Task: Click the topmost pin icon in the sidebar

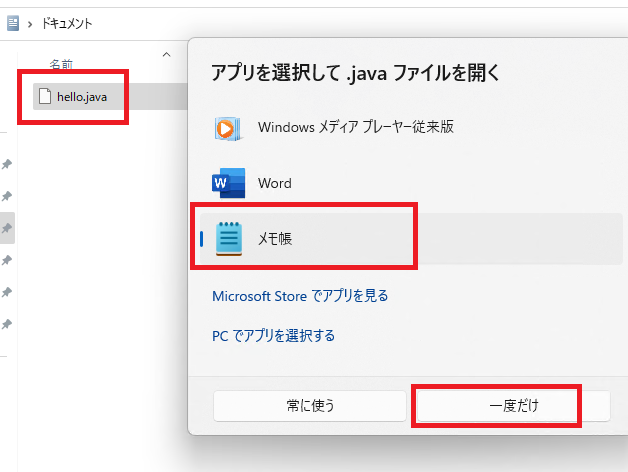Action: pos(7,164)
